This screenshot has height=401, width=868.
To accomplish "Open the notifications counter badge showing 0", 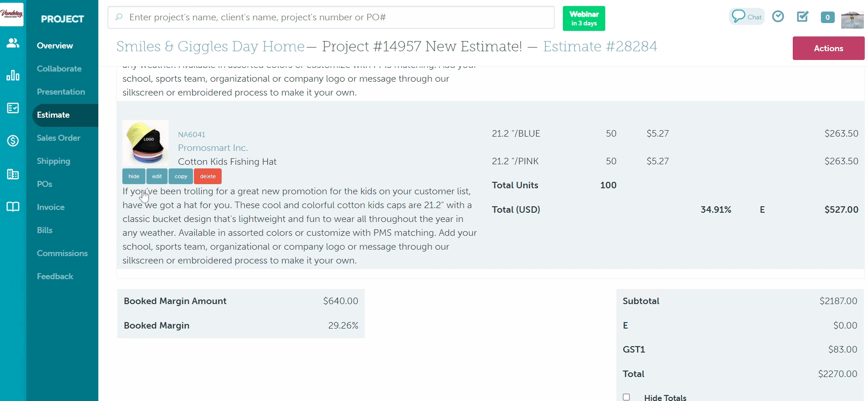I will pyautogui.click(x=827, y=18).
